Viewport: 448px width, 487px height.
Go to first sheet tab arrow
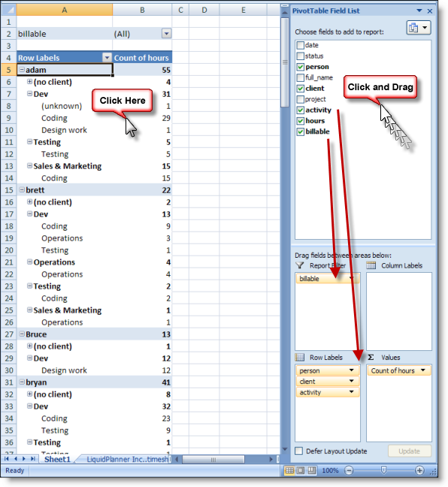(6, 458)
